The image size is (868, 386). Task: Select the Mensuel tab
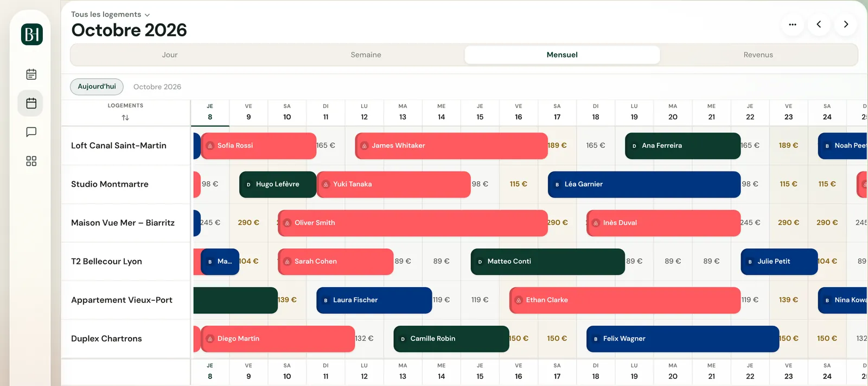pos(562,55)
